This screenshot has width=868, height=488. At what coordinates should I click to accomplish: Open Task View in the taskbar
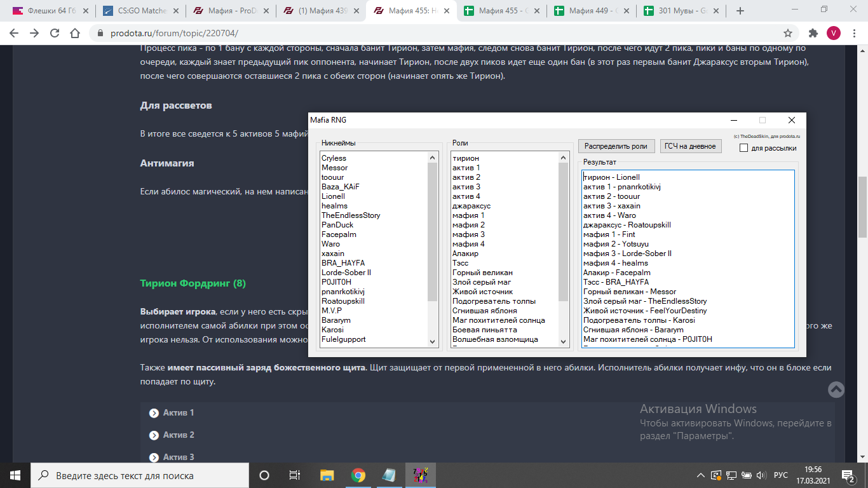[295, 475]
